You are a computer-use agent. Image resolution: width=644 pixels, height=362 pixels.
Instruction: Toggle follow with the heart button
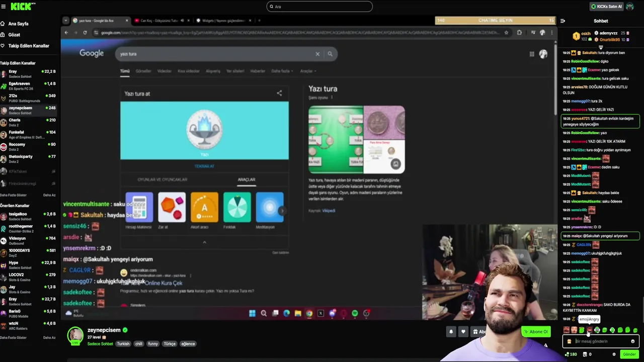(x=463, y=331)
